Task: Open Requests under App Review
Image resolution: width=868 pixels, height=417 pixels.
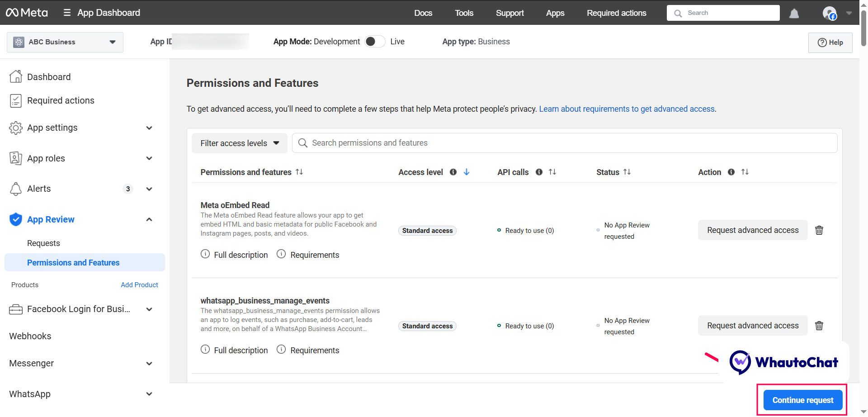Action: (43, 243)
